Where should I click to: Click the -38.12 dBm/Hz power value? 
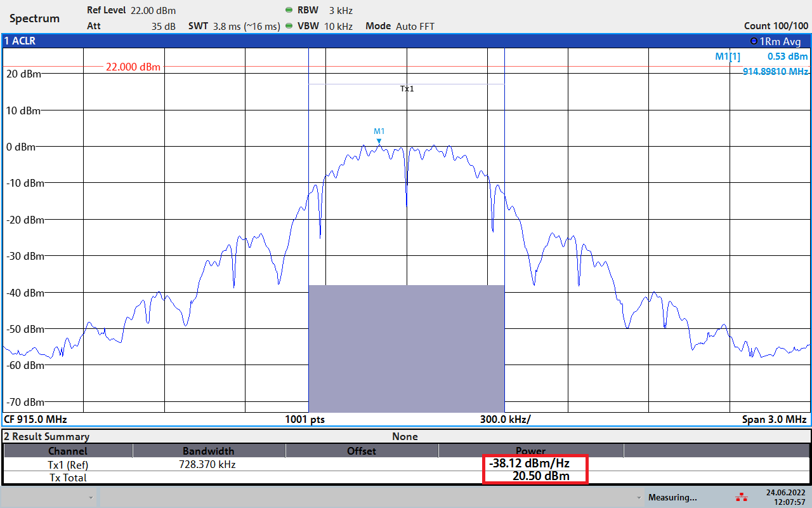tap(529, 464)
